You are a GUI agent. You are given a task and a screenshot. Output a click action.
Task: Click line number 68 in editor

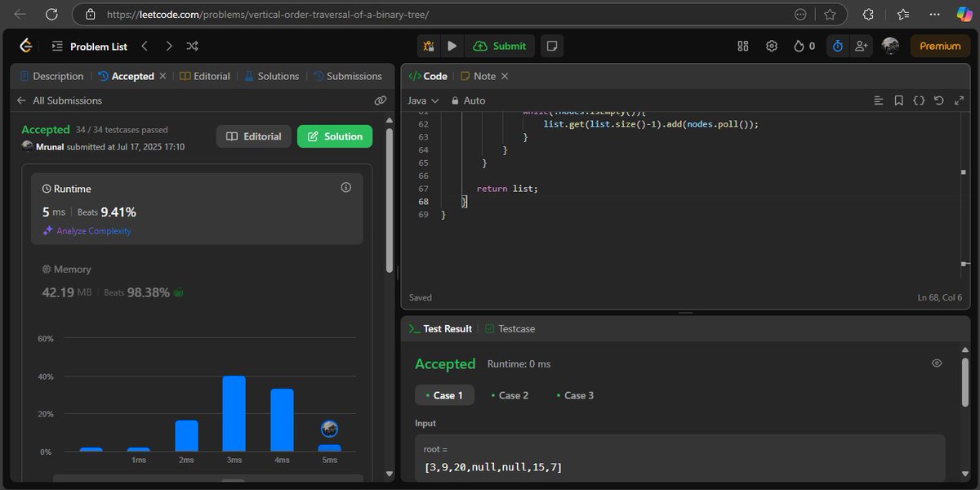coord(423,202)
